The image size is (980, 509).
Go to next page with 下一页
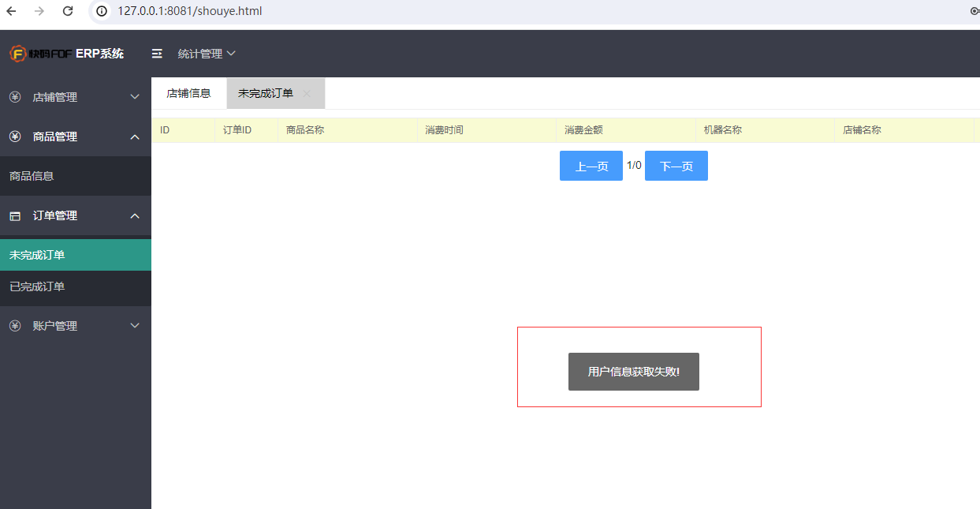coord(676,166)
